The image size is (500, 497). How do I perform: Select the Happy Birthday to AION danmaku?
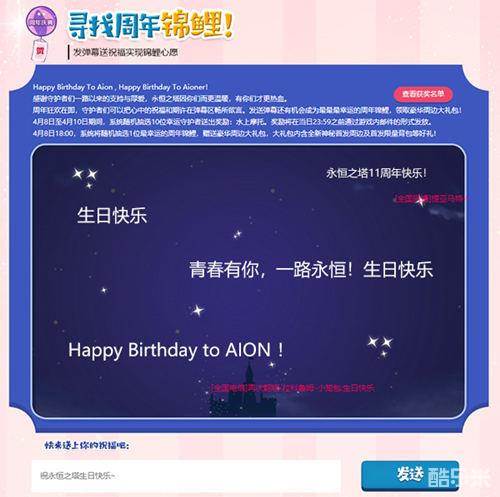pyautogui.click(x=176, y=350)
